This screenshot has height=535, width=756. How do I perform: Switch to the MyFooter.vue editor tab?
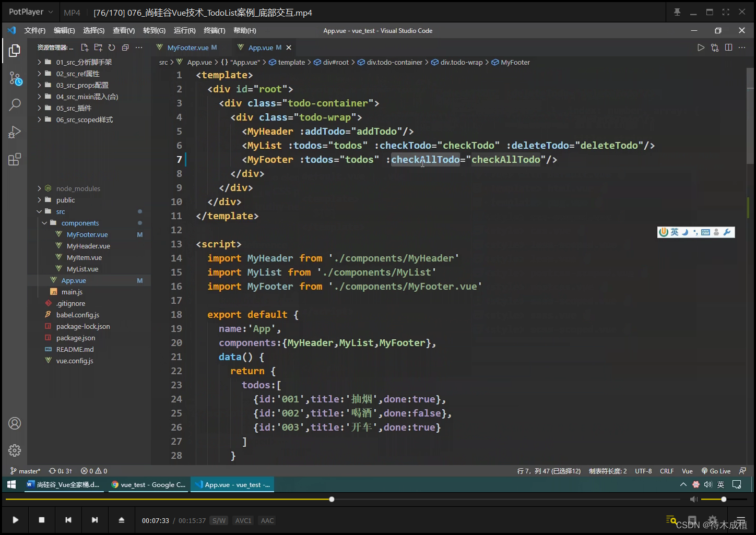188,47
